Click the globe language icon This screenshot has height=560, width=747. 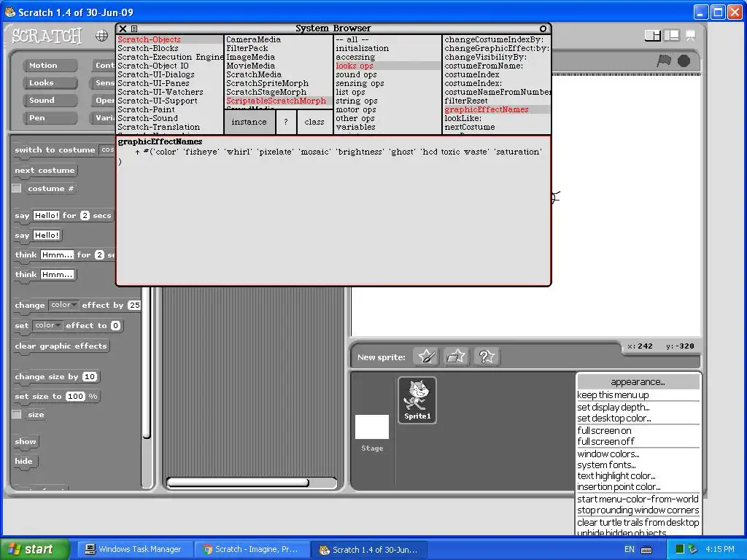coord(101,36)
